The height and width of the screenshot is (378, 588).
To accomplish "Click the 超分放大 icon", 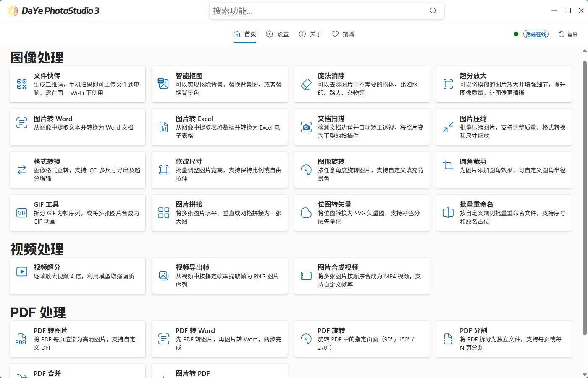I will pos(448,84).
